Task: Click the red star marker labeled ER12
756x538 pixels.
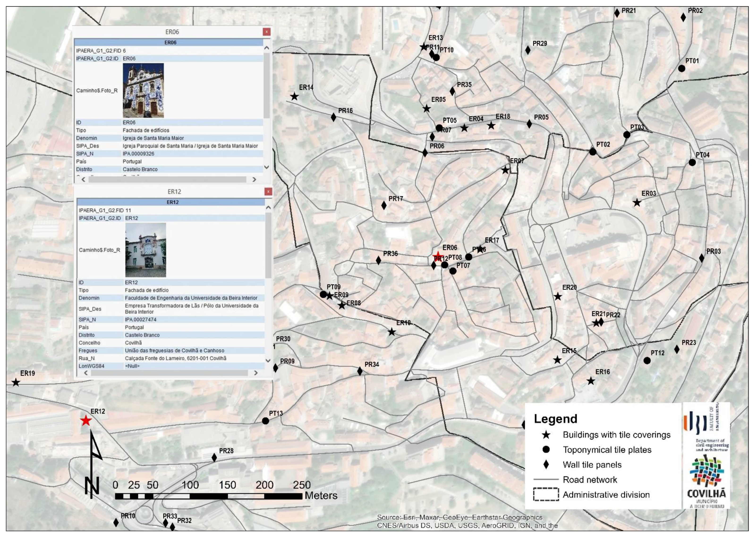Action: pos(86,421)
